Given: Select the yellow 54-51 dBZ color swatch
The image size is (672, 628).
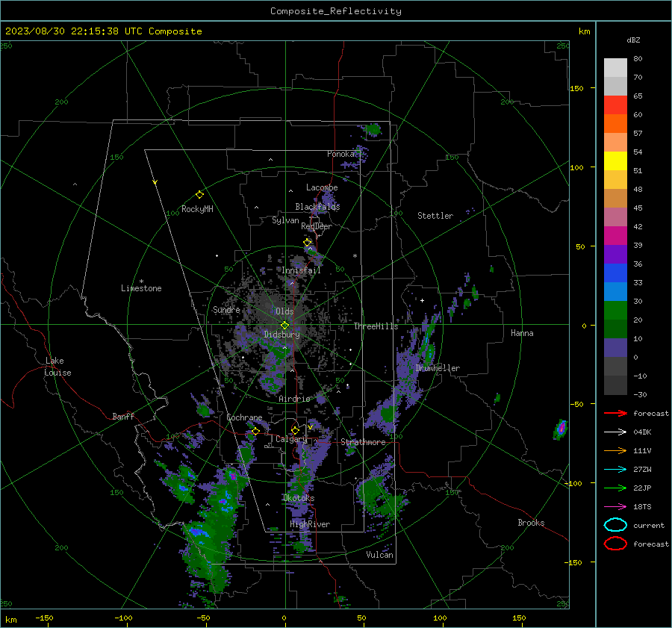Looking at the screenshot, I should (x=615, y=161).
